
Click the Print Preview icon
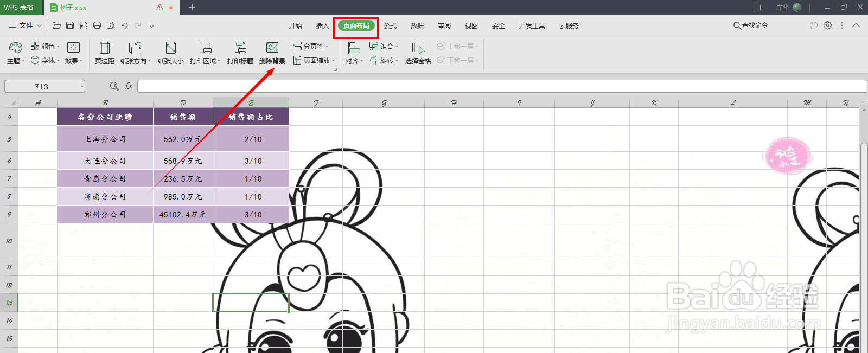click(x=111, y=25)
